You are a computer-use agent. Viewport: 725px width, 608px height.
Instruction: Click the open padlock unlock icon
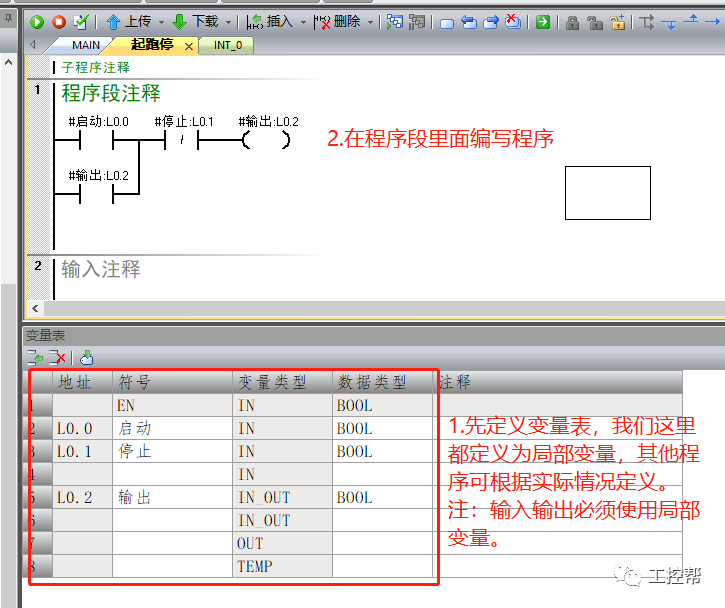point(595,22)
